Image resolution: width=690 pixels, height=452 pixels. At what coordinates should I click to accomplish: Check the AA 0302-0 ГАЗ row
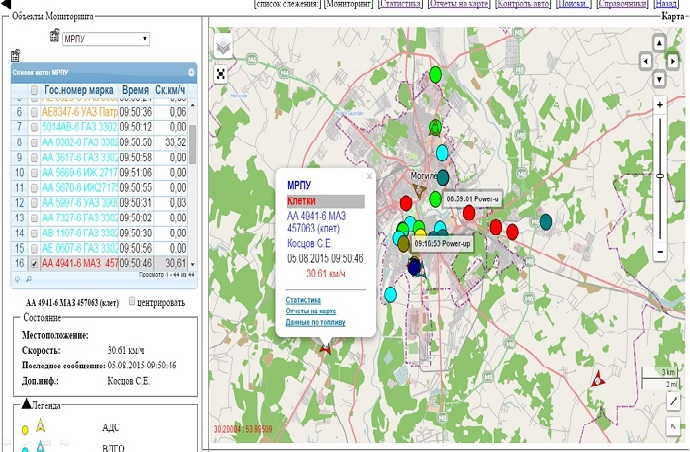(x=35, y=143)
